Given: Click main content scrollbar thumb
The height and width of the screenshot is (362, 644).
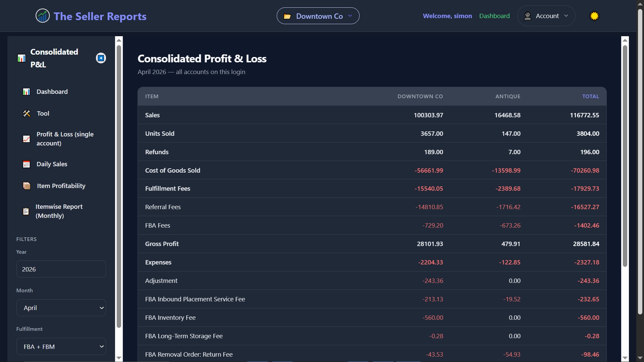Looking at the screenshot, I should coord(625,156).
